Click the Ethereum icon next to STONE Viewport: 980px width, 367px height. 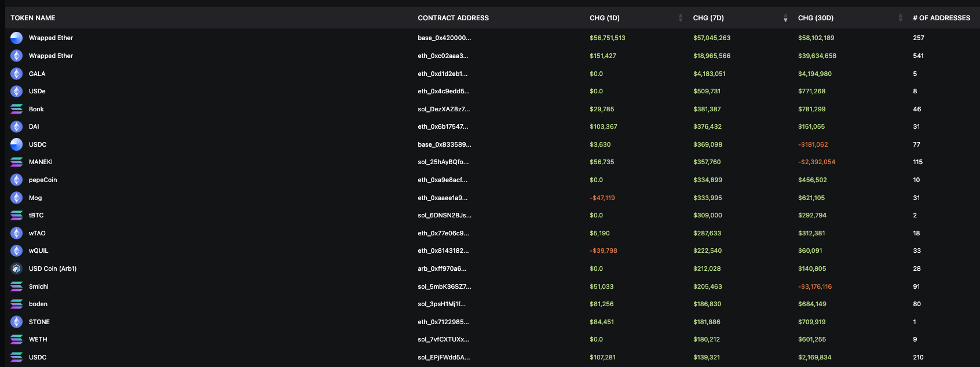click(17, 322)
